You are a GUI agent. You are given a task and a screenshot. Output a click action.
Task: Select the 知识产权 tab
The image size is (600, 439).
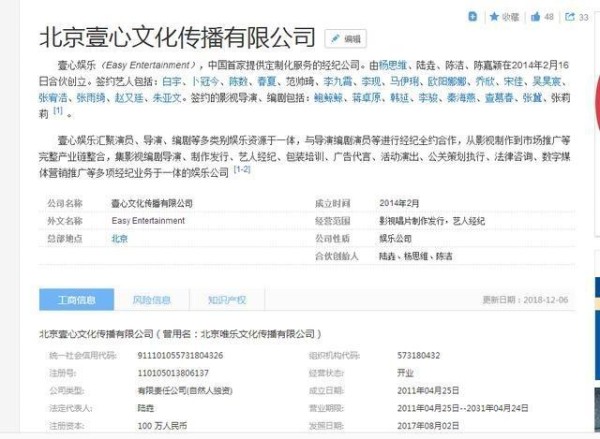pyautogui.click(x=226, y=298)
